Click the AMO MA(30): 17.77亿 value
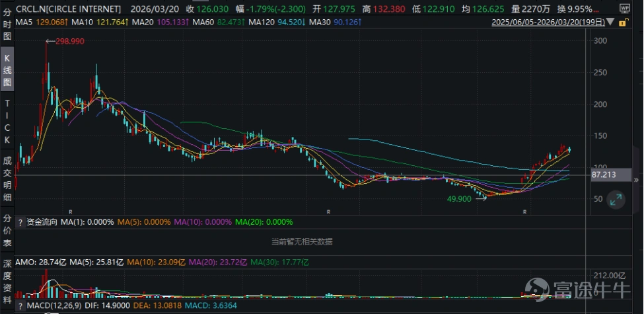The image size is (644, 314). 279,262
